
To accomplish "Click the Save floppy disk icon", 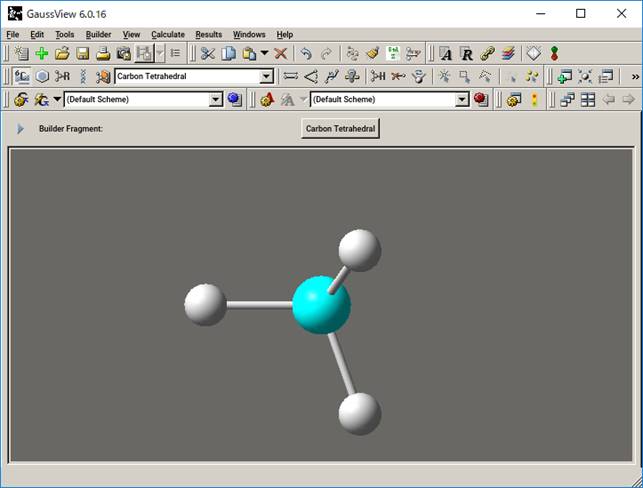I will tap(83, 54).
